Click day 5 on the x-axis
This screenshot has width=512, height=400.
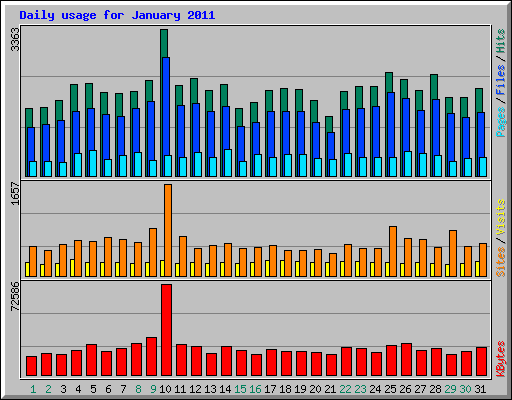[93, 389]
